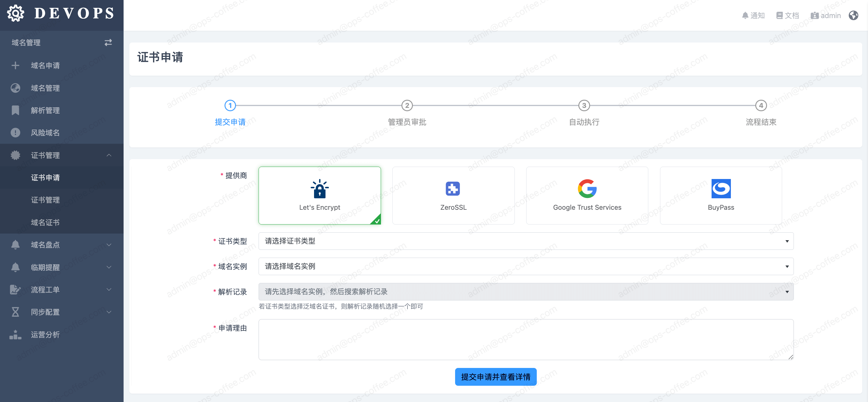Click the plus icon next to 域名申请

tap(15, 65)
